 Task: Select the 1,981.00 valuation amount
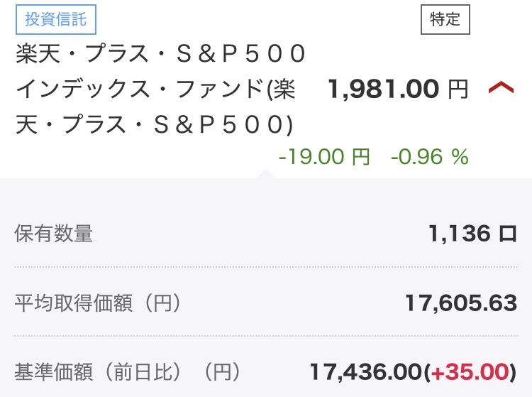coord(384,89)
